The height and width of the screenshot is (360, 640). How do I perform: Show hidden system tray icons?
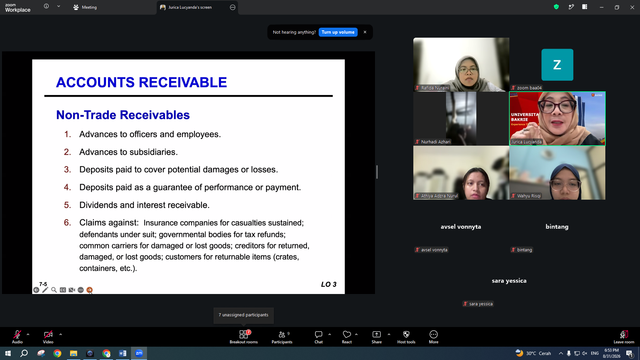[x=561, y=353]
